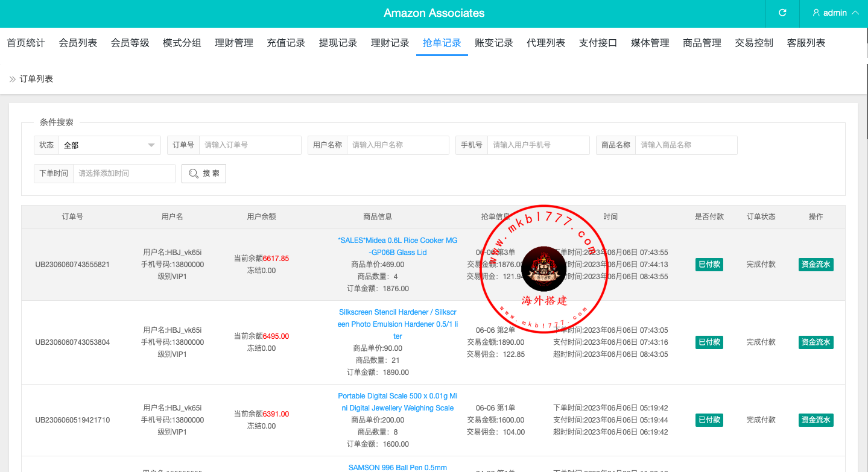Click 已付款 badge for order UB2306060519421710
Viewport: 868px width, 472px height.
click(x=709, y=420)
